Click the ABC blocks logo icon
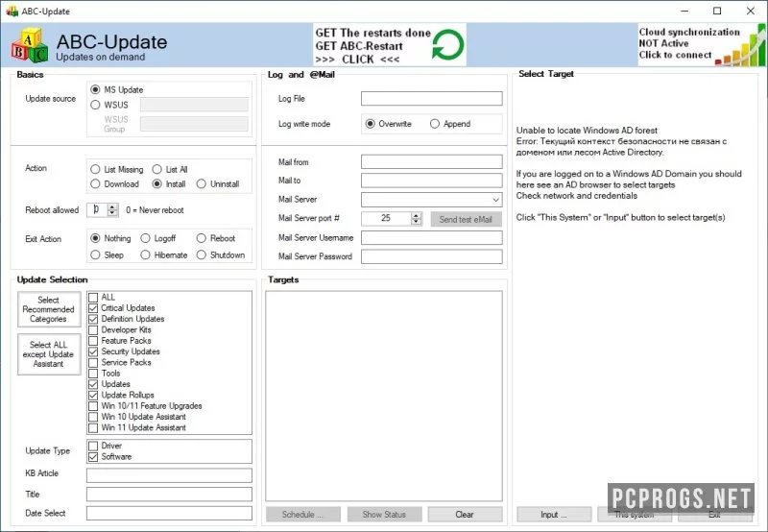 tap(30, 45)
